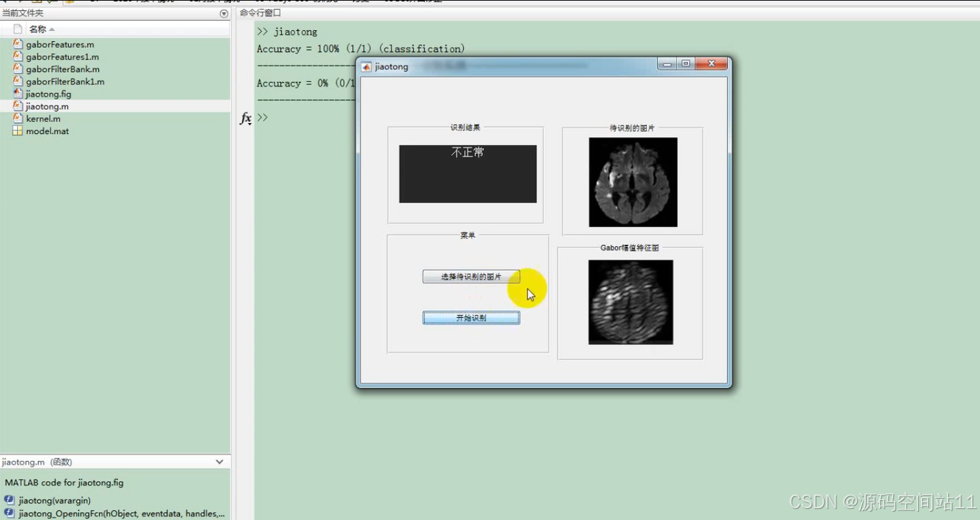Open the gaborFeatures.m file icon
This screenshot has height=520, width=980.
pos(17,44)
